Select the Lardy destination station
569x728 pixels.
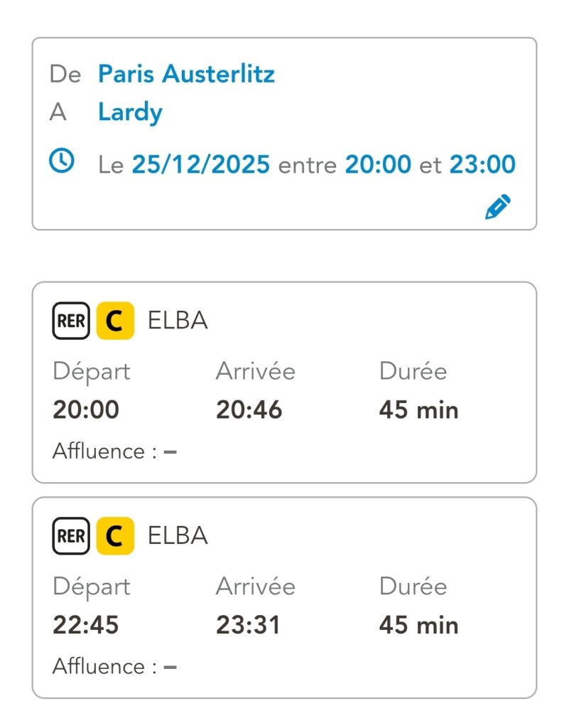coord(130,112)
